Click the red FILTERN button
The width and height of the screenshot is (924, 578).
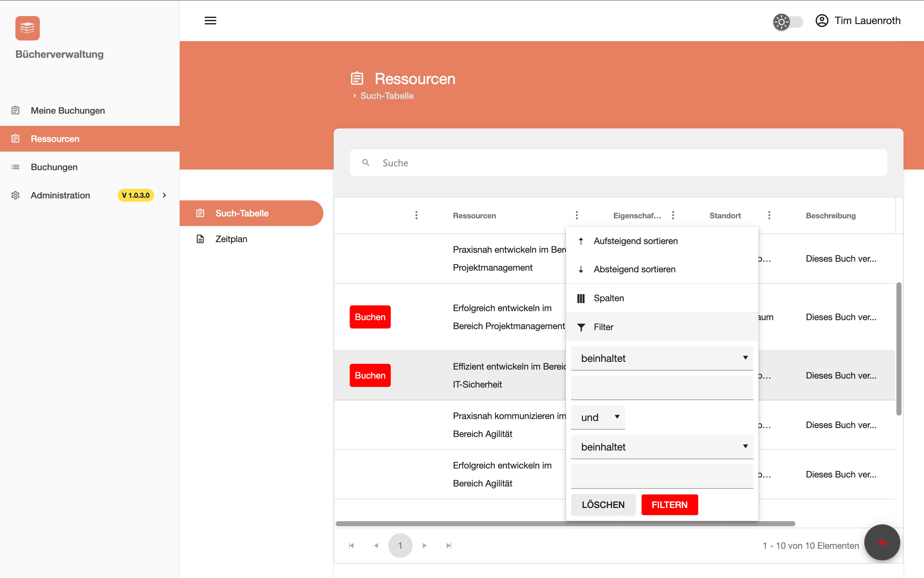click(669, 504)
